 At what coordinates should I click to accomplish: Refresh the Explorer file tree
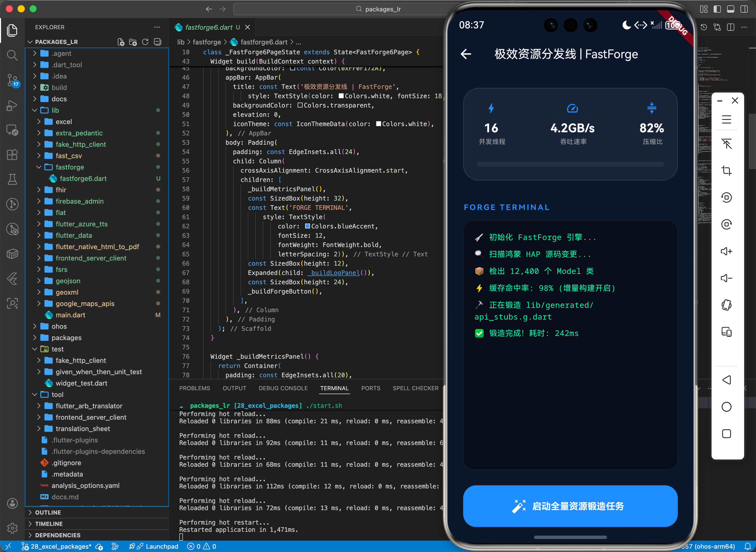click(145, 42)
